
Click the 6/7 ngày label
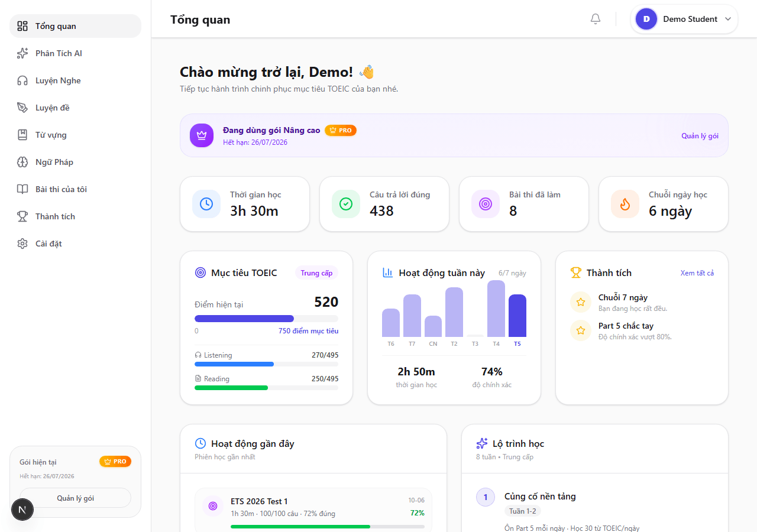[512, 273]
